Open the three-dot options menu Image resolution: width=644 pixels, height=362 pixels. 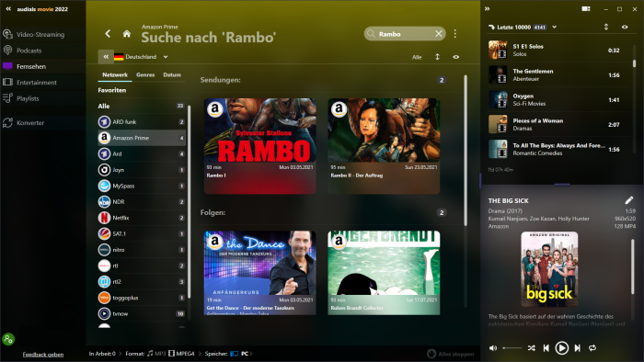coord(455,34)
